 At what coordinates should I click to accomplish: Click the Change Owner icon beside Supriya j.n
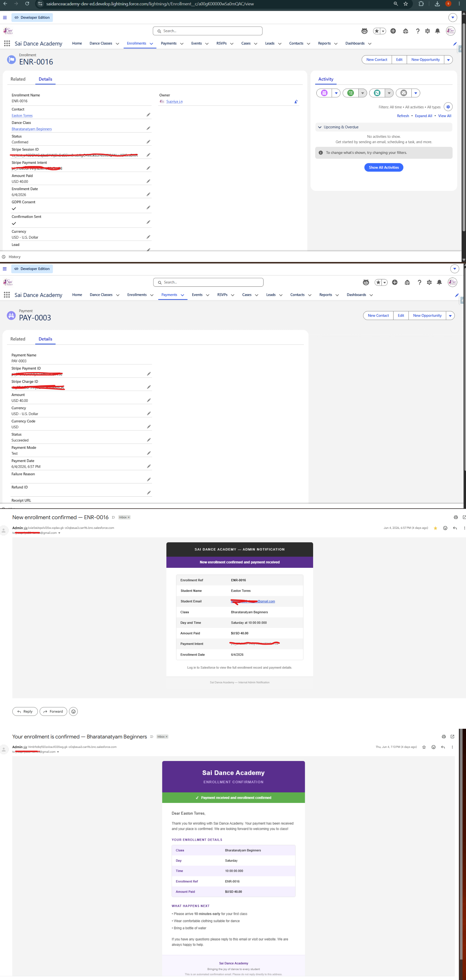296,101
